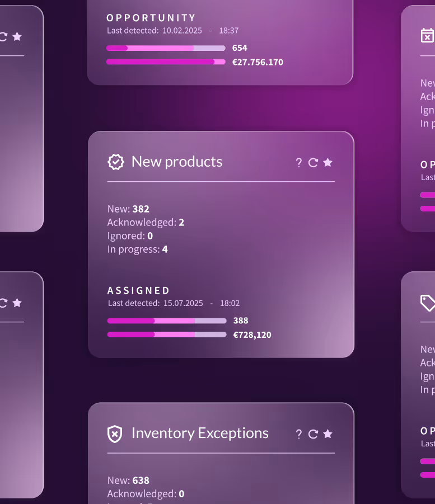435x504 pixels.
Task: Click the 'Last detected: 15.07.2025' timestamp
Action: click(x=174, y=303)
